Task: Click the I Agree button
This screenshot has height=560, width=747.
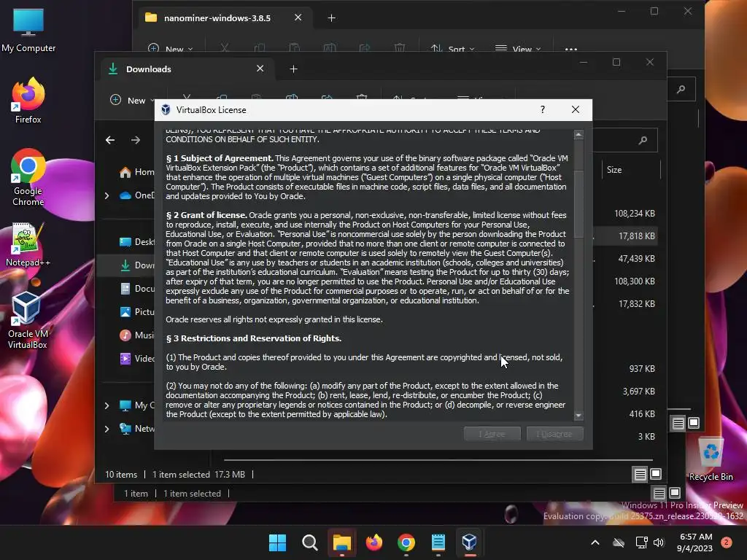Action: point(492,434)
